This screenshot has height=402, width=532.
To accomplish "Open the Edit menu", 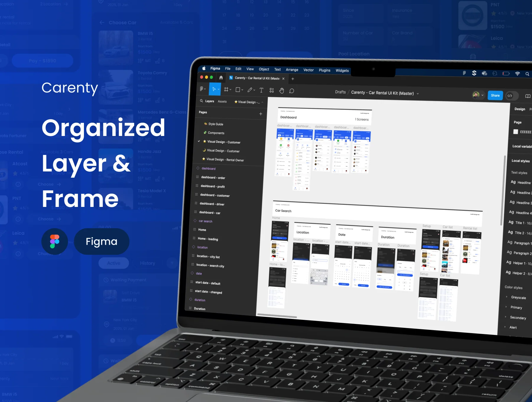I will pyautogui.click(x=238, y=69).
